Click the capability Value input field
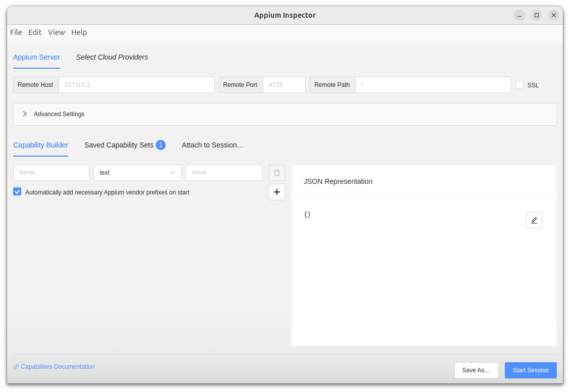The image size is (570, 392). 223,173
